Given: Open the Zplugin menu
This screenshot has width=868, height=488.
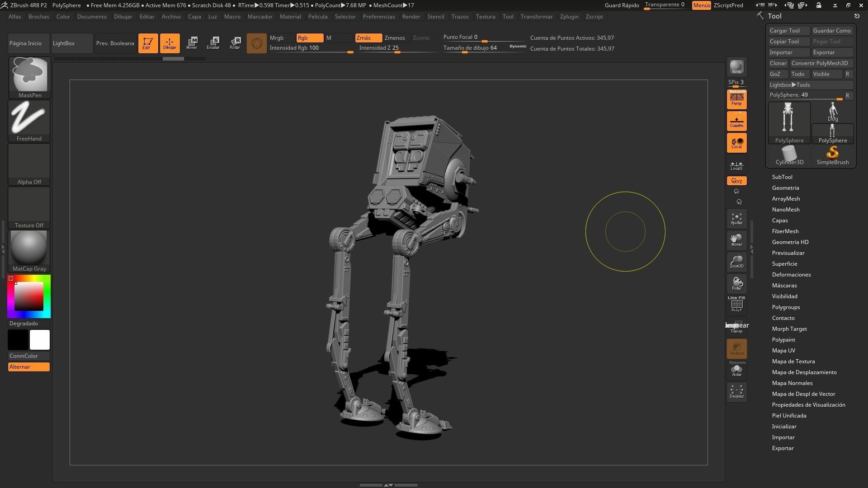Looking at the screenshot, I should [x=569, y=17].
